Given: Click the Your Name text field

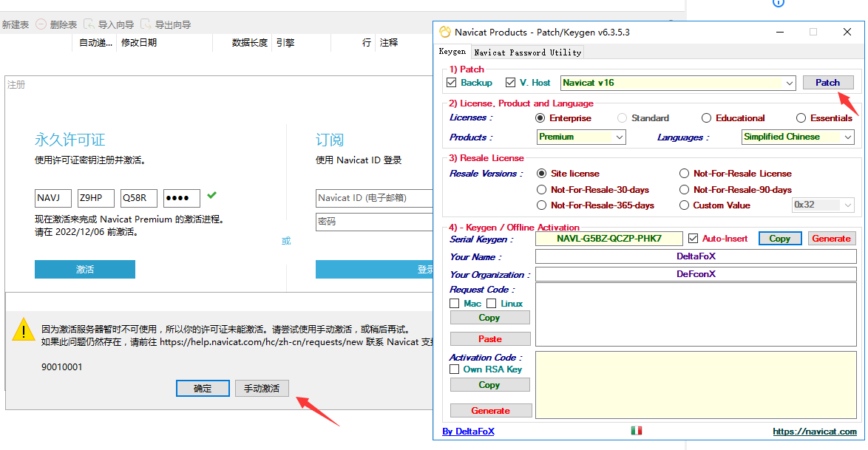Looking at the screenshot, I should coord(696,256).
